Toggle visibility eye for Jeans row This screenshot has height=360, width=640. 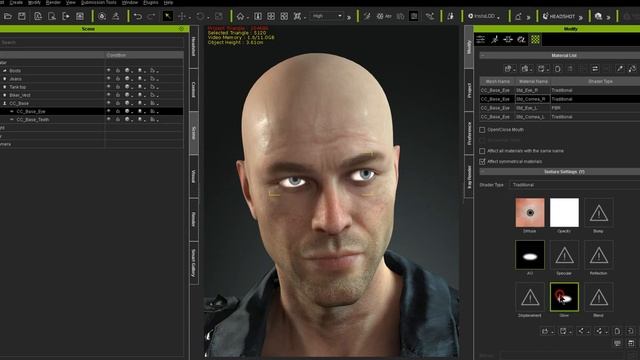[109, 78]
